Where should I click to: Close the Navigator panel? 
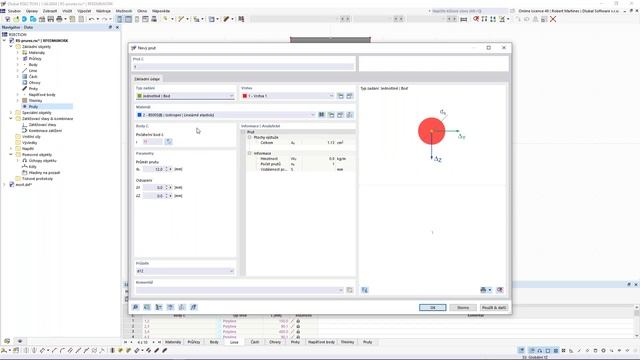tap(117, 27)
